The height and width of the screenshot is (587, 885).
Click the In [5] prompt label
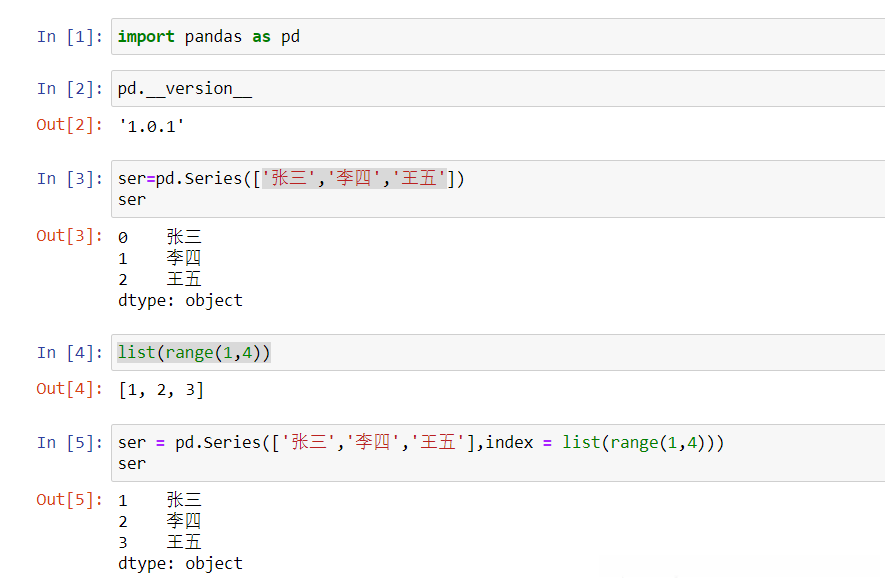(70, 442)
